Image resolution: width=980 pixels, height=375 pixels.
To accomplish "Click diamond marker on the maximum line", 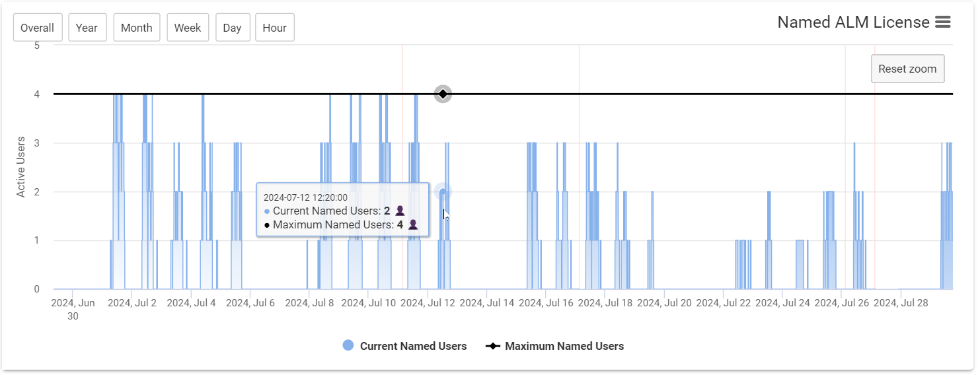I will (443, 94).
